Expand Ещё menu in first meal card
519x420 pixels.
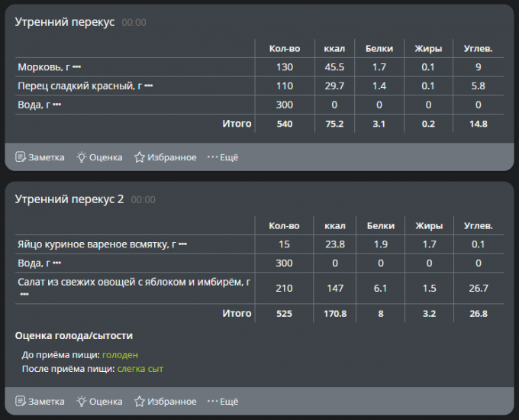tap(223, 157)
